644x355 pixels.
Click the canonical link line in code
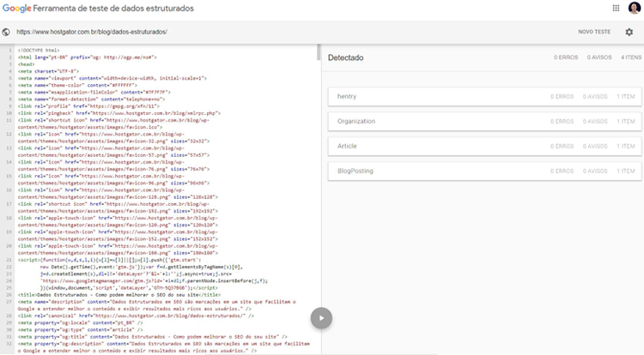click(136, 316)
